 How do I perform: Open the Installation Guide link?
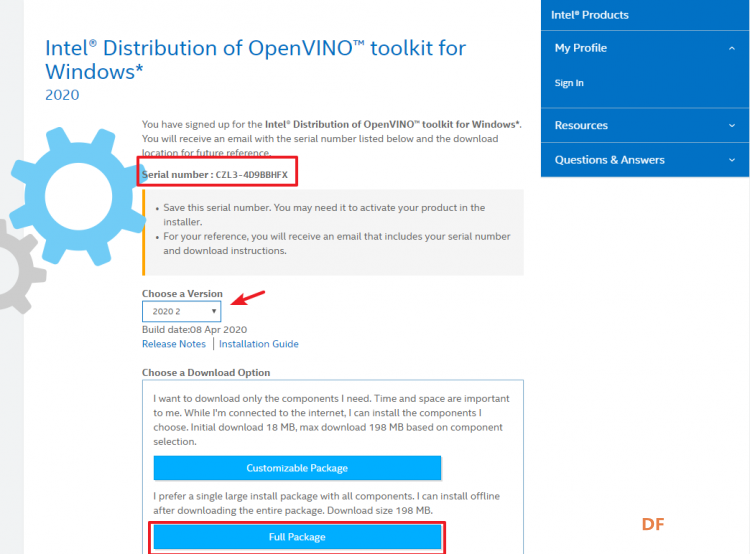pyautogui.click(x=259, y=344)
